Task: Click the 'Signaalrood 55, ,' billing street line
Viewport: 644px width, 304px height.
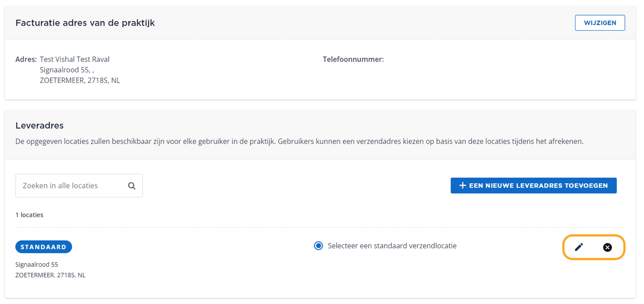Action: pos(67,70)
